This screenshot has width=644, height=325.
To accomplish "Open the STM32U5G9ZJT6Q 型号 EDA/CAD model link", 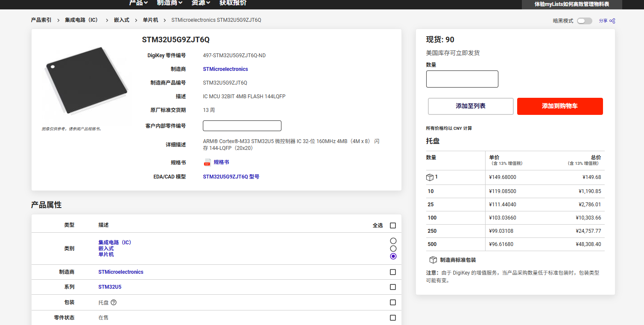I will (231, 177).
